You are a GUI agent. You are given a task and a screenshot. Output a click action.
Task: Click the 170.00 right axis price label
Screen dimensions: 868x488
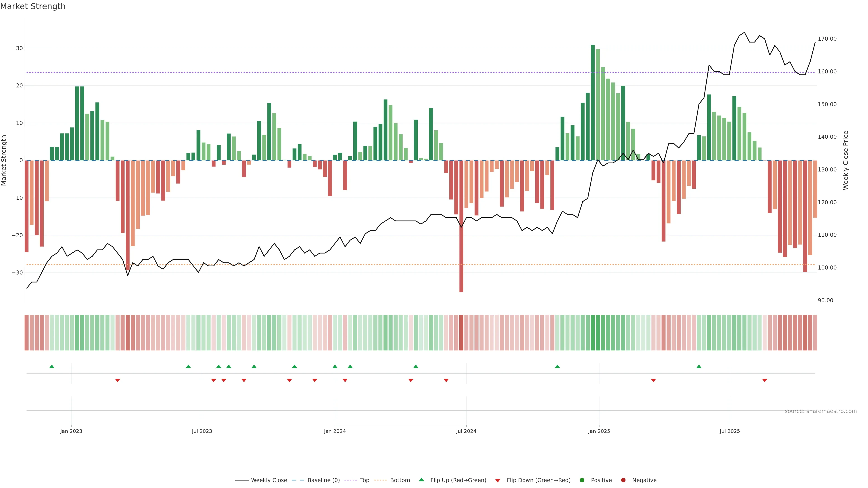pos(827,39)
